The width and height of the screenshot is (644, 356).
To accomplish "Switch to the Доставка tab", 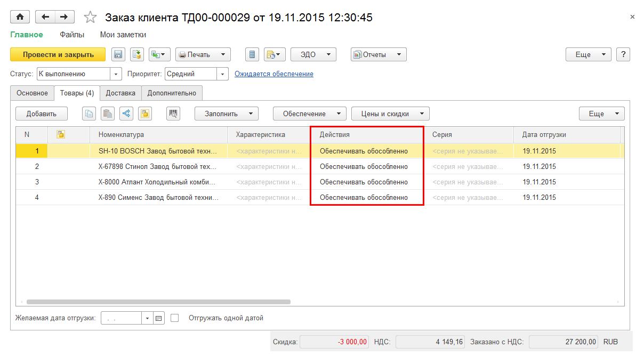I will coord(120,93).
